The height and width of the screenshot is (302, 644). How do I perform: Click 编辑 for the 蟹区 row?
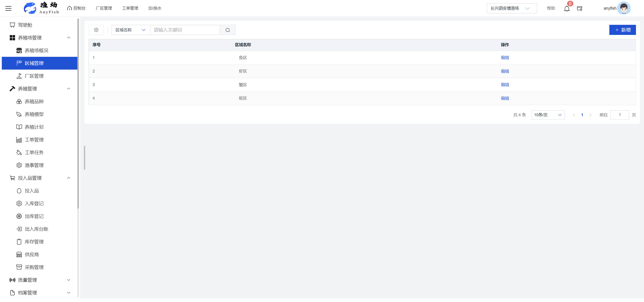(x=505, y=85)
